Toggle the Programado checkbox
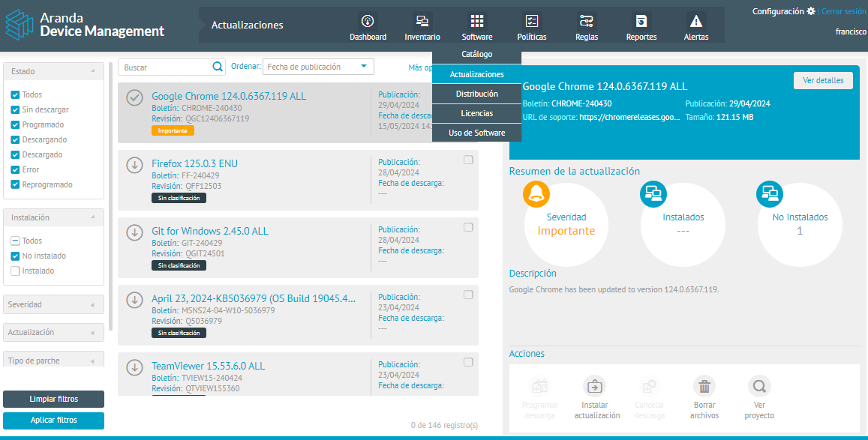The image size is (868, 440). 16,124
